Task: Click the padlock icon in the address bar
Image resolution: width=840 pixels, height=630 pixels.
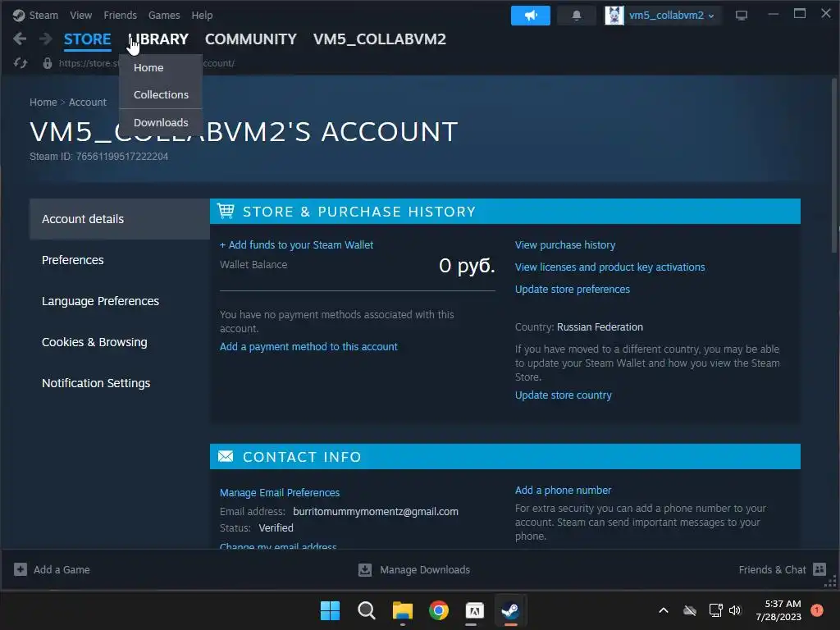Action: (x=48, y=63)
